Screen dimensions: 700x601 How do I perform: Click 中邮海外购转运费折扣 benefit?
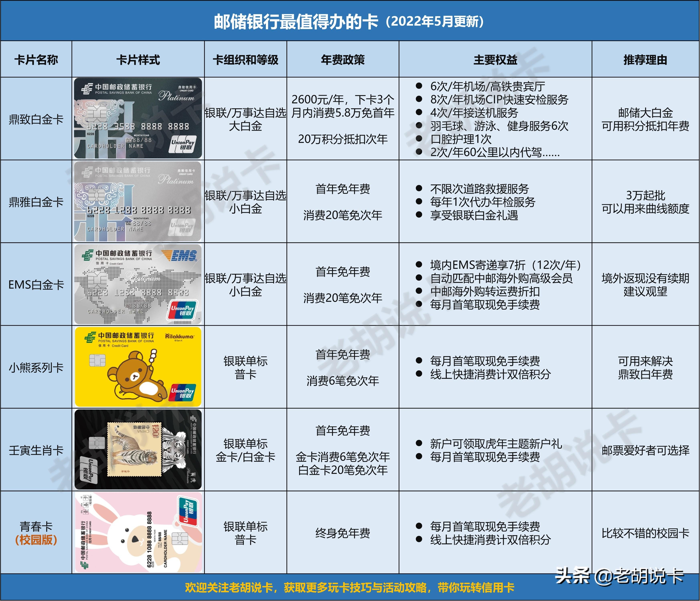(485, 291)
